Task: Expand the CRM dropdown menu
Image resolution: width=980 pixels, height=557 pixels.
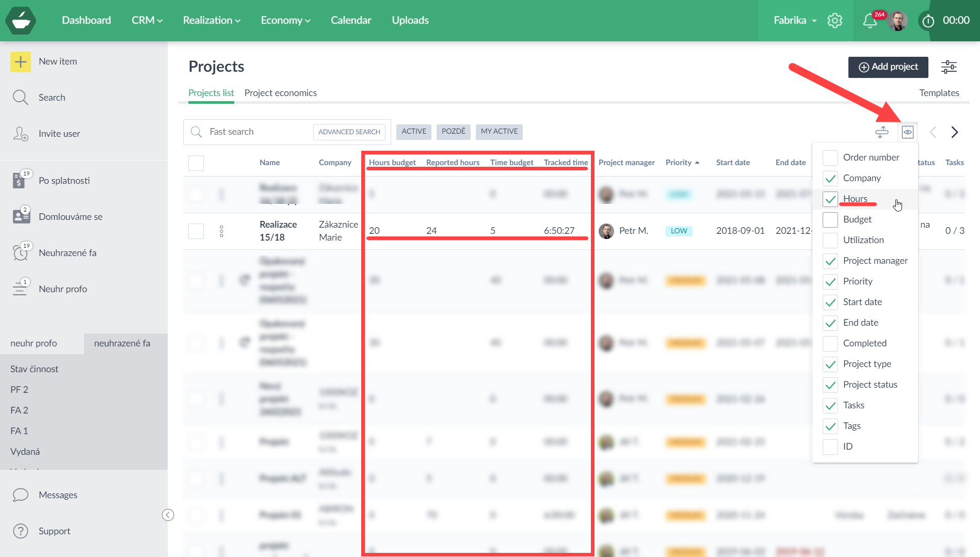Action: [x=147, y=21]
